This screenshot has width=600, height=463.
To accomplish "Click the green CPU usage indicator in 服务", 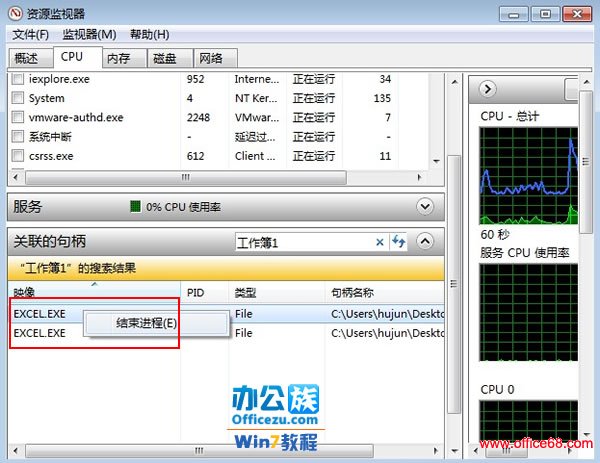I will click(x=135, y=207).
